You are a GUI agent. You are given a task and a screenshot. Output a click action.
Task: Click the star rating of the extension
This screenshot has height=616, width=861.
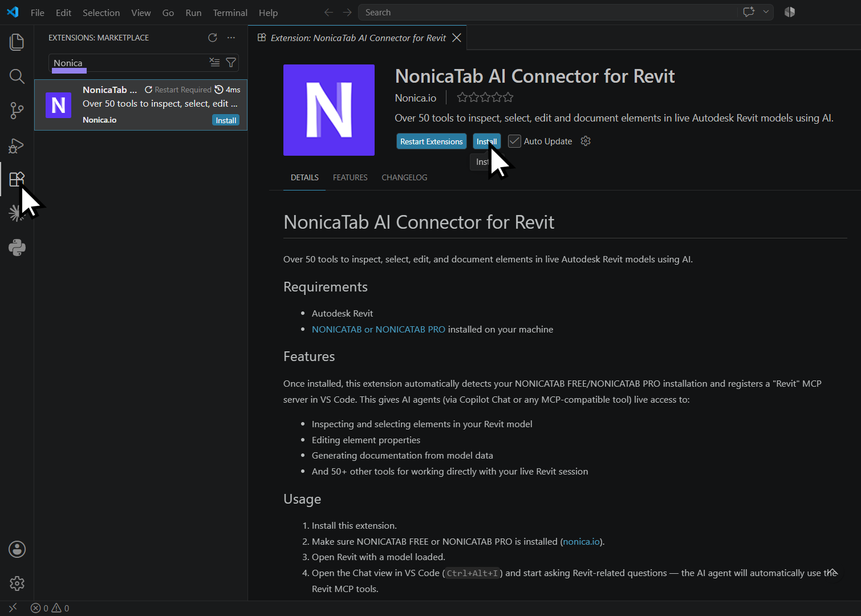pos(485,98)
